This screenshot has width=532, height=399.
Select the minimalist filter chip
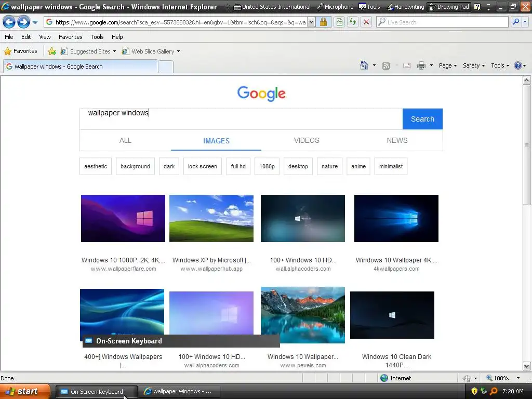coord(391,166)
